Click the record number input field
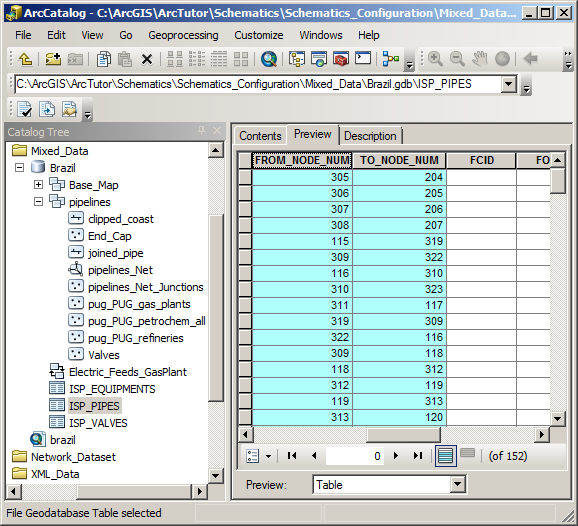 click(x=355, y=456)
